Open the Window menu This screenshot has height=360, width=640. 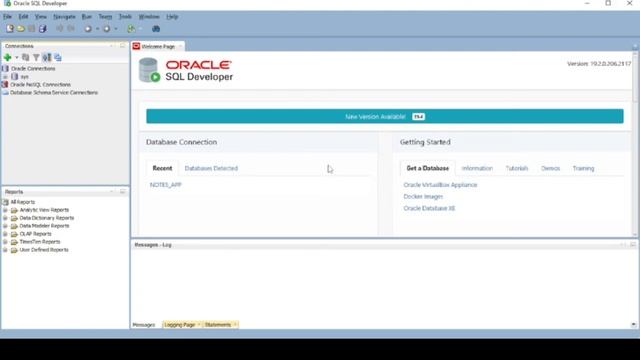149,17
